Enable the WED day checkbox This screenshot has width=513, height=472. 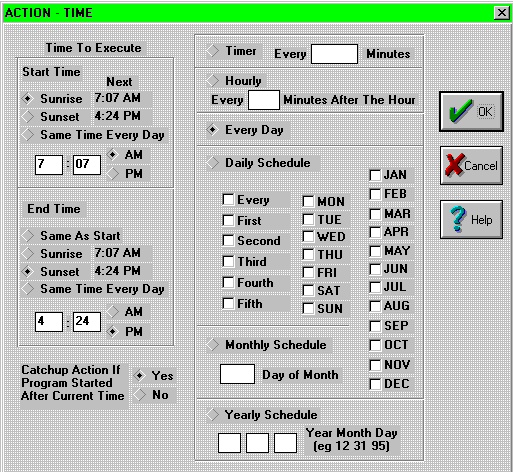coord(308,237)
